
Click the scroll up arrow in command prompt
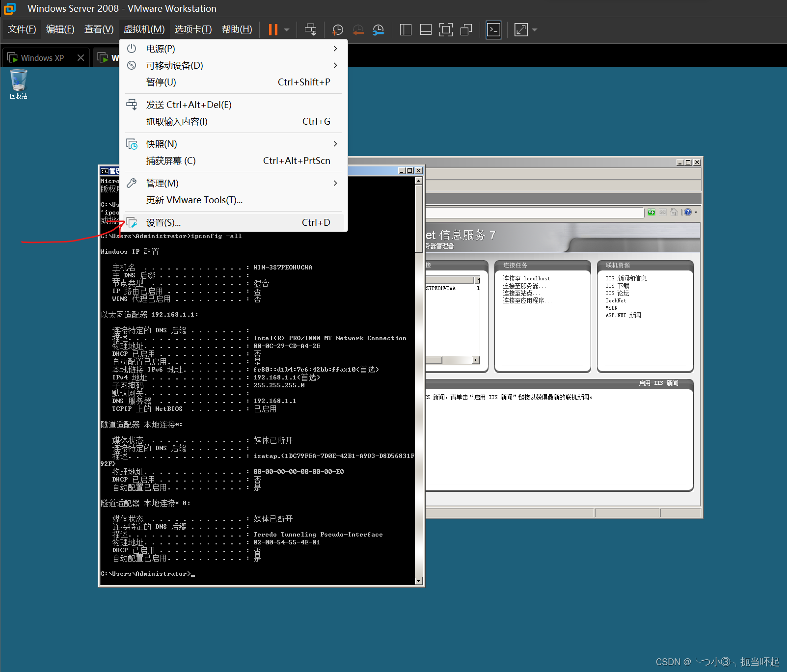coord(419,181)
